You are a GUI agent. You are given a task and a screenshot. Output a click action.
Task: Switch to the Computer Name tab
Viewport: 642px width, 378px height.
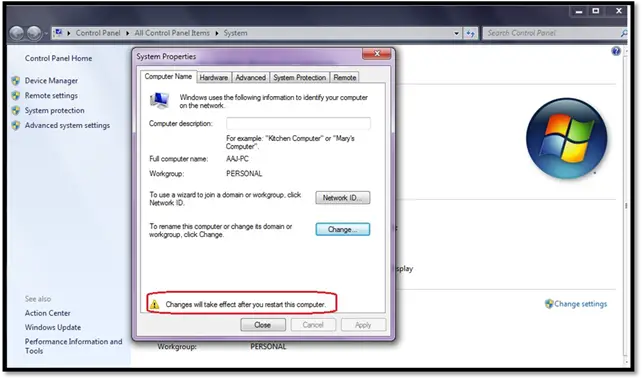[168, 77]
